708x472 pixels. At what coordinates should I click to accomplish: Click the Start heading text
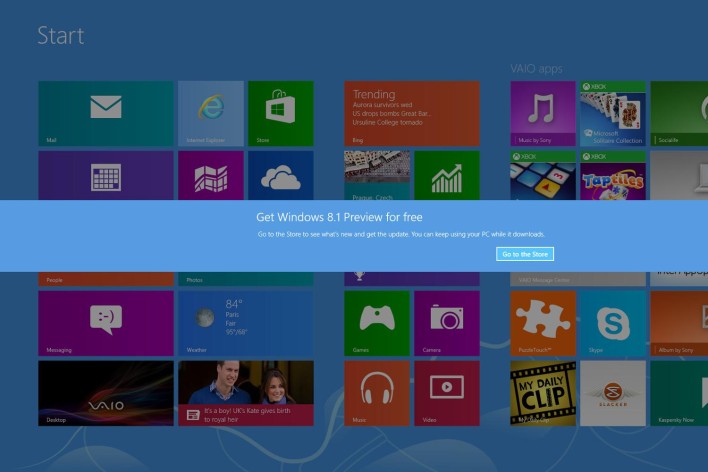(61, 35)
